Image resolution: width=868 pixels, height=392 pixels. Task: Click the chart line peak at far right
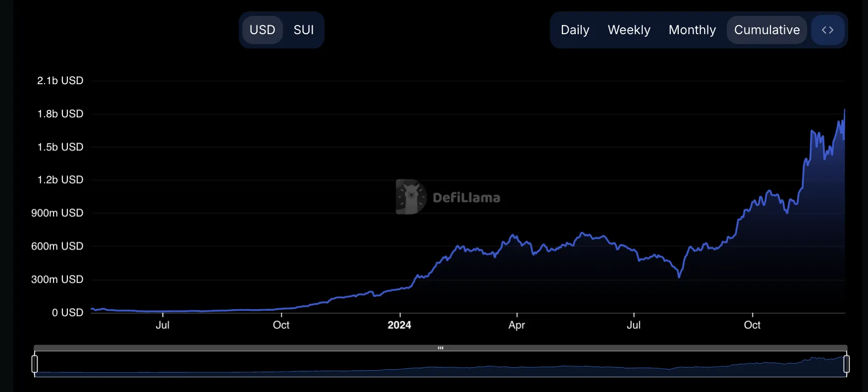click(x=844, y=110)
